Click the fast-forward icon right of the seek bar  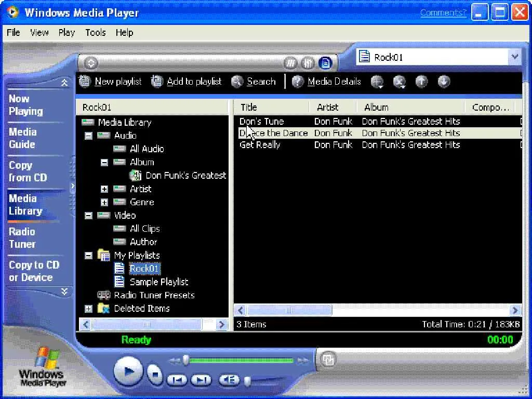pos(303,361)
